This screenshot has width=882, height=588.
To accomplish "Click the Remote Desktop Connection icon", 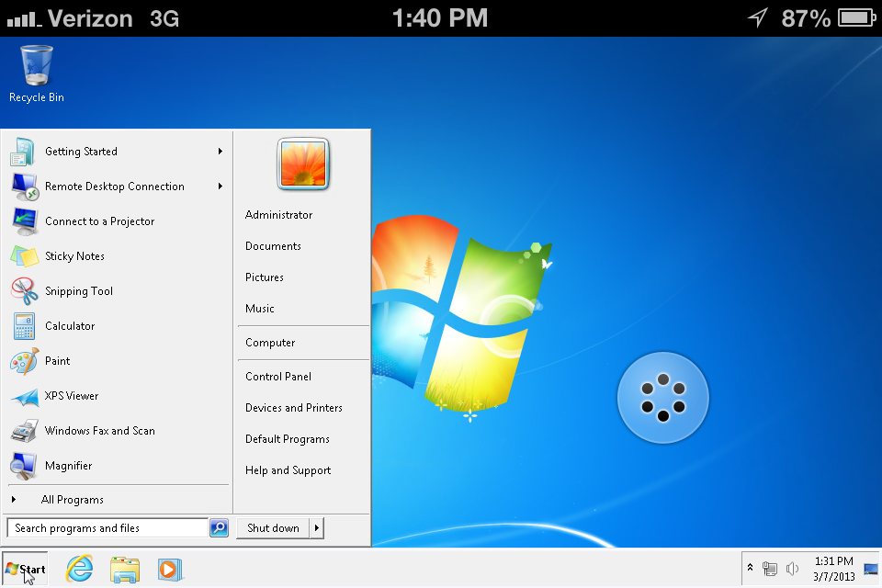I will 25,187.
